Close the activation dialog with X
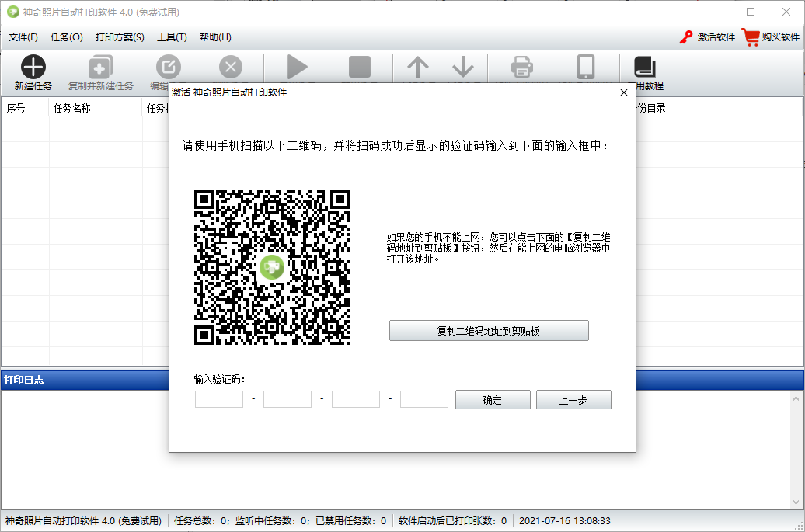 point(624,92)
